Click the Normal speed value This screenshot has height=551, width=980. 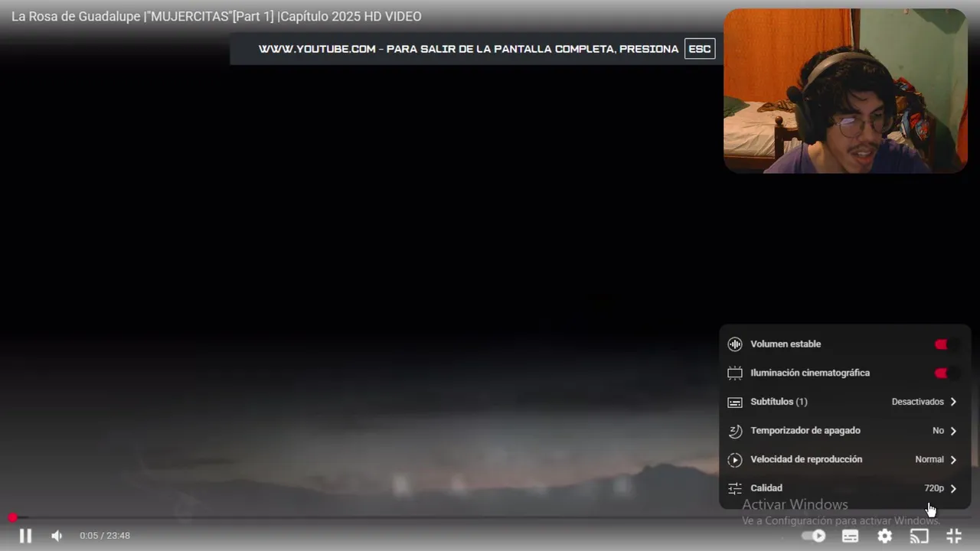point(929,460)
